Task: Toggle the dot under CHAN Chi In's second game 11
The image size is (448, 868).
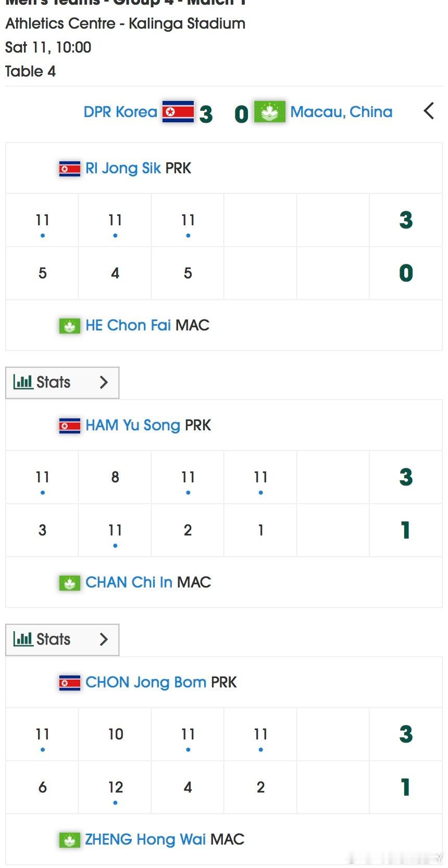Action: click(115, 545)
